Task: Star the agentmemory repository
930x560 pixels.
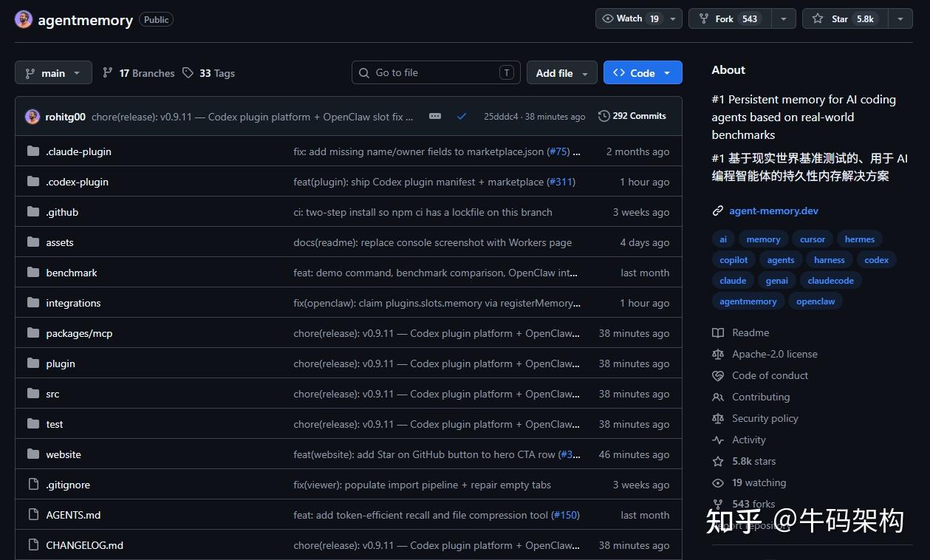Action: click(845, 18)
